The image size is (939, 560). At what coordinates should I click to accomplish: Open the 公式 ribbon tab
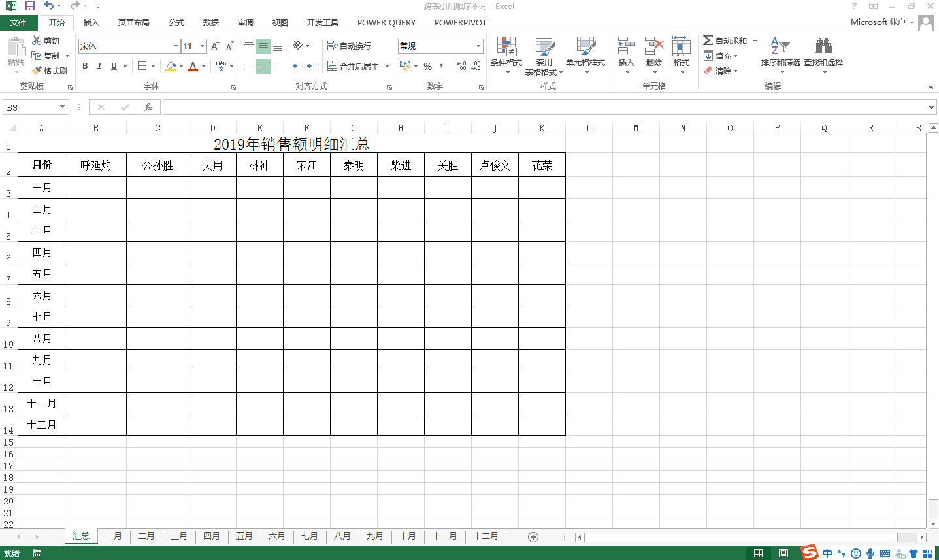pos(176,22)
